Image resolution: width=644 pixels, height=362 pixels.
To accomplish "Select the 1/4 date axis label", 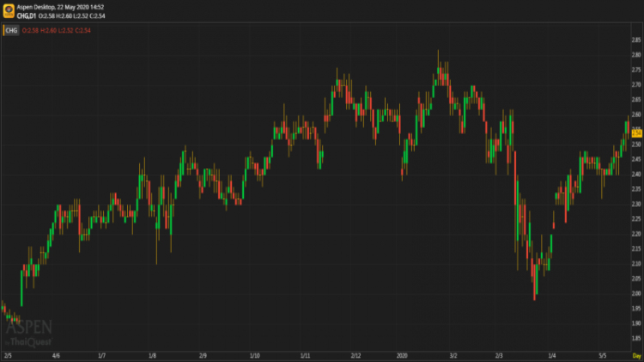I will pos(552,354).
